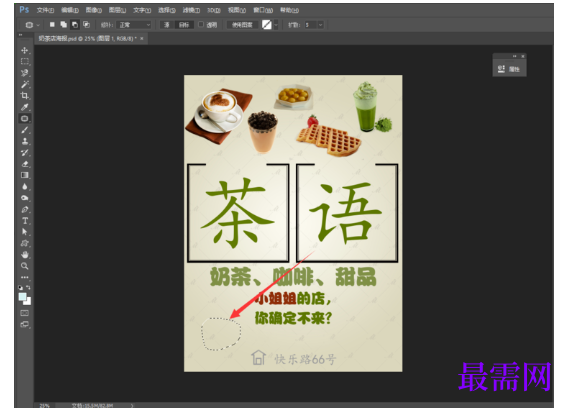Click the 使用图案 button

pos(242,25)
